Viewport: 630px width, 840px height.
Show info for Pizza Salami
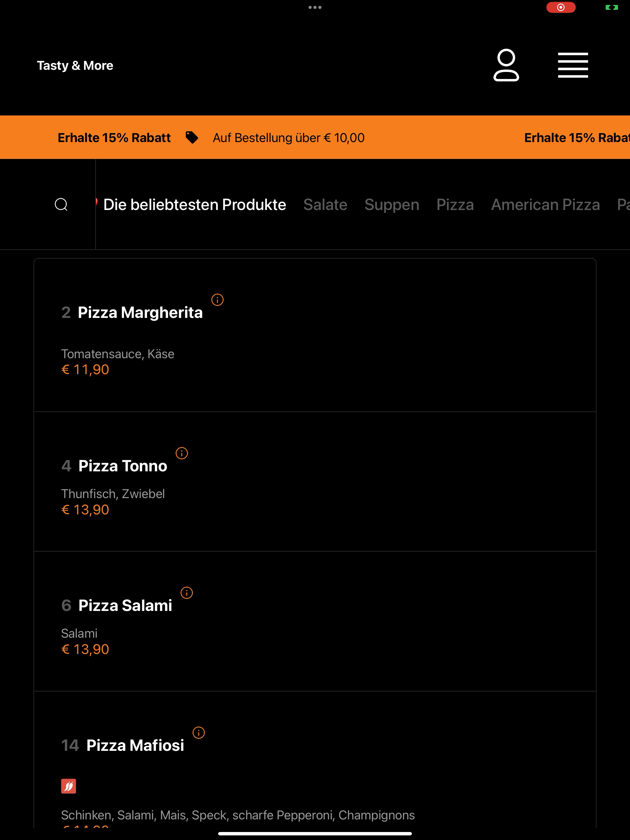click(186, 592)
